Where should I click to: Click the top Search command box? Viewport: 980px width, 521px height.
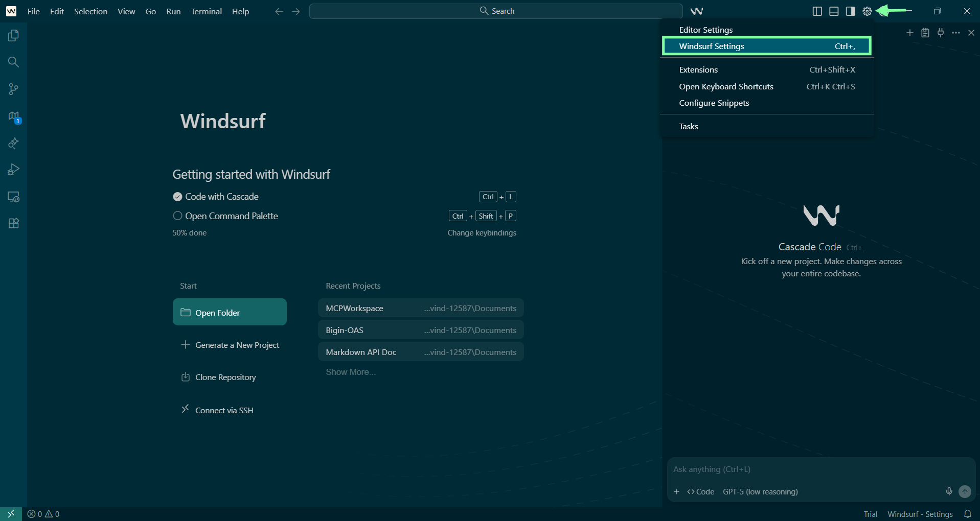pos(496,11)
